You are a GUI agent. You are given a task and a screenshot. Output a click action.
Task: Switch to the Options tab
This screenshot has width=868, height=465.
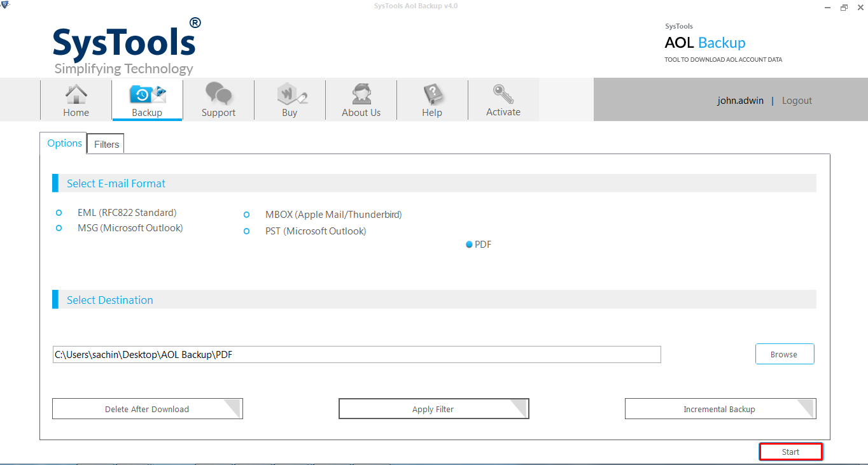pos(65,143)
